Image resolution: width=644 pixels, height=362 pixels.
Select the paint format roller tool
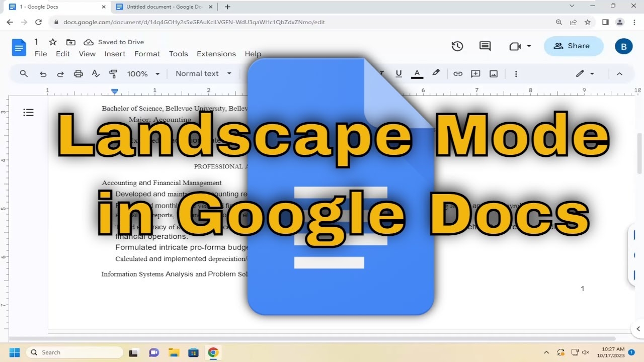tap(113, 74)
